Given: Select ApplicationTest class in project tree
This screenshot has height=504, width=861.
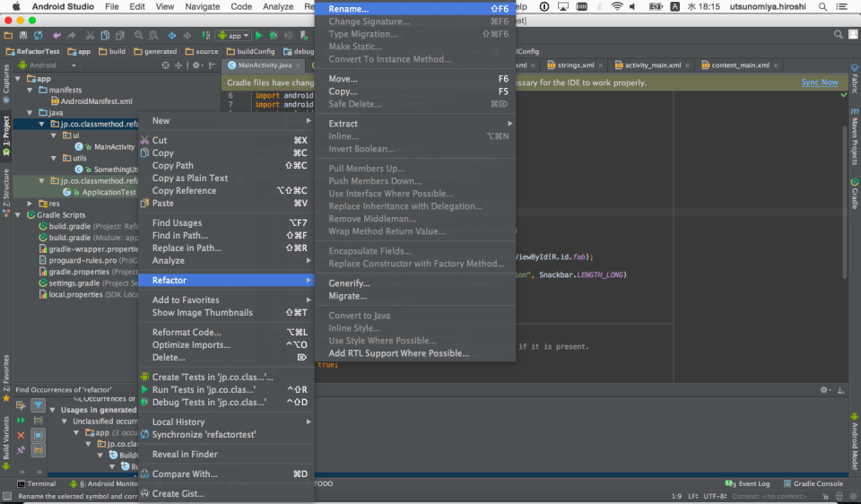Looking at the screenshot, I should click(x=99, y=192).
